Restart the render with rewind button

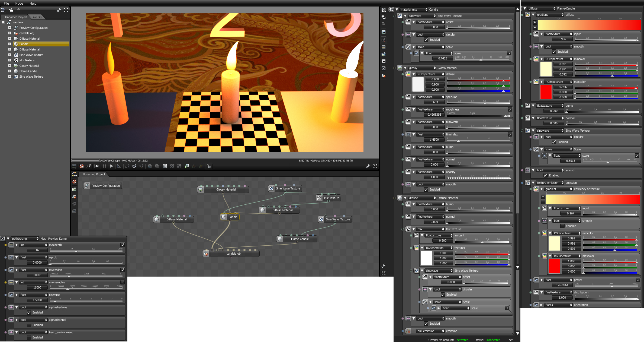96,166
